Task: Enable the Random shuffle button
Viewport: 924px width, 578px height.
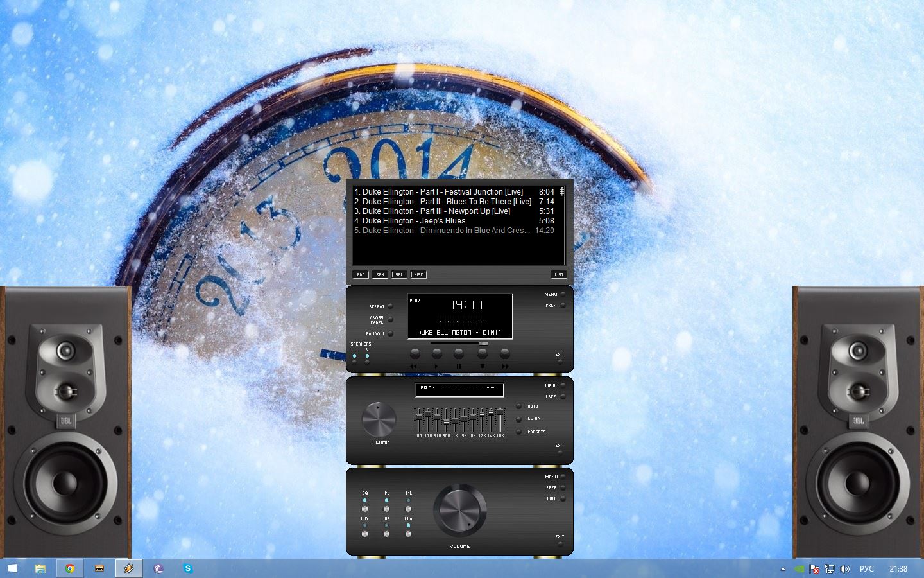Action: point(390,333)
